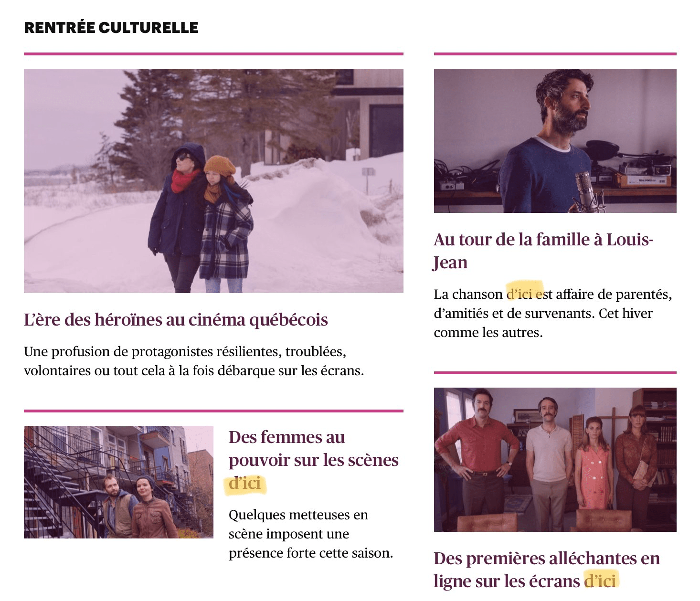Read 'L'ère des héroïnes au cinéma québécois'
Viewport: 700px width, 601px height.
click(x=176, y=320)
